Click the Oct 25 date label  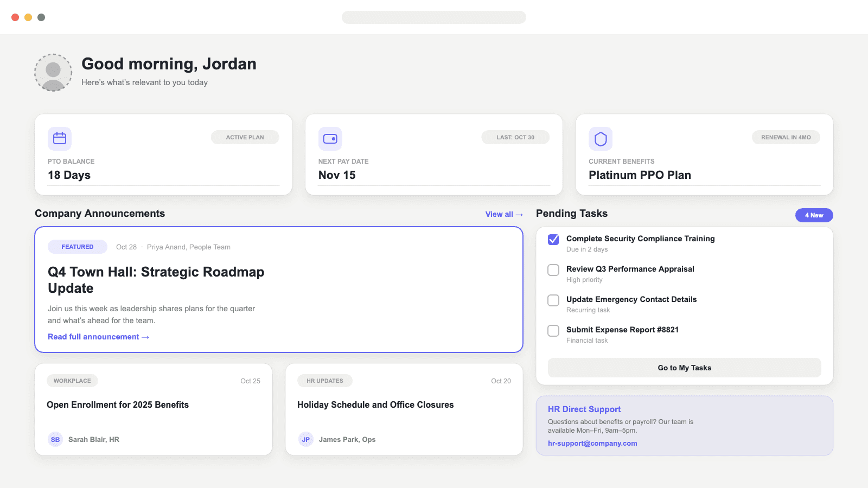pos(250,381)
